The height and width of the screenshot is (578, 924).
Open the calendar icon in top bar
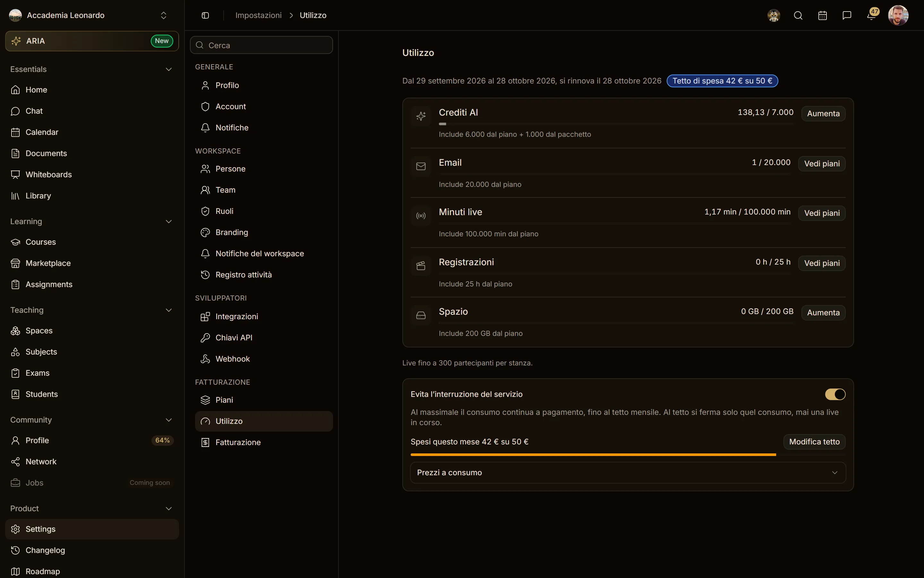click(x=822, y=15)
